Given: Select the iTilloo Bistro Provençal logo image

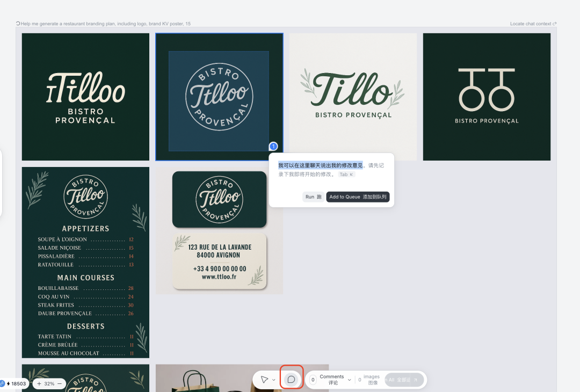Looking at the screenshot, I should (x=85, y=97).
